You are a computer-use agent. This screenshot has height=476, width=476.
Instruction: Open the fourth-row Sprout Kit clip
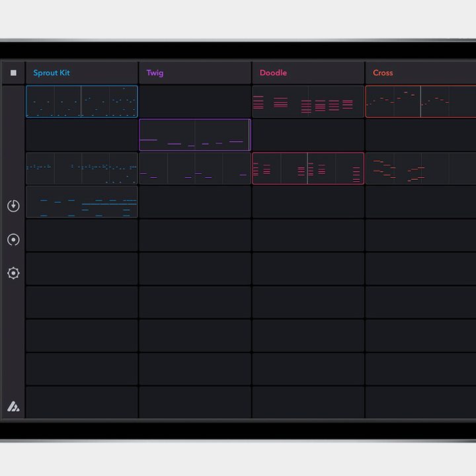[82, 202]
